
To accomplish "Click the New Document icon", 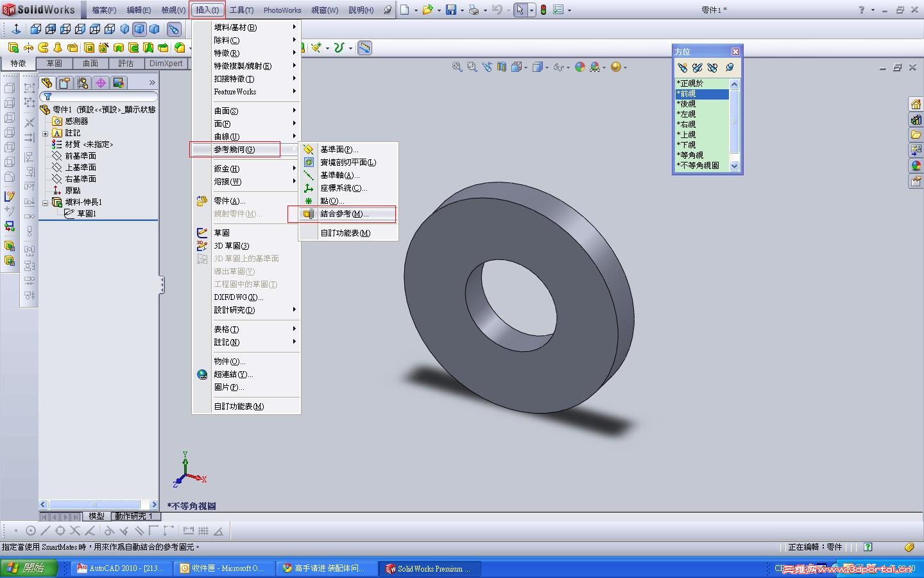I will click(x=405, y=10).
